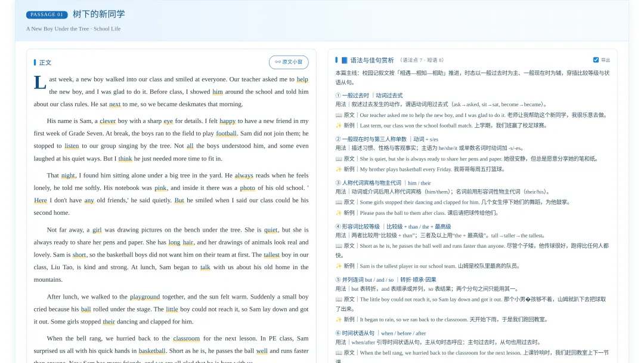
Task: Click the highlighted word 'any'
Action: (x=89, y=200)
